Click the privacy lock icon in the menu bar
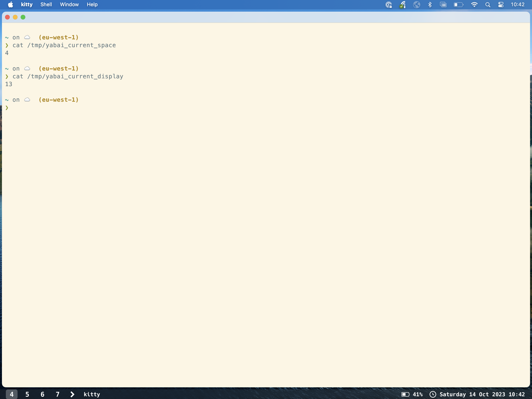Image resolution: width=532 pixels, height=399 pixels. tap(389, 4)
